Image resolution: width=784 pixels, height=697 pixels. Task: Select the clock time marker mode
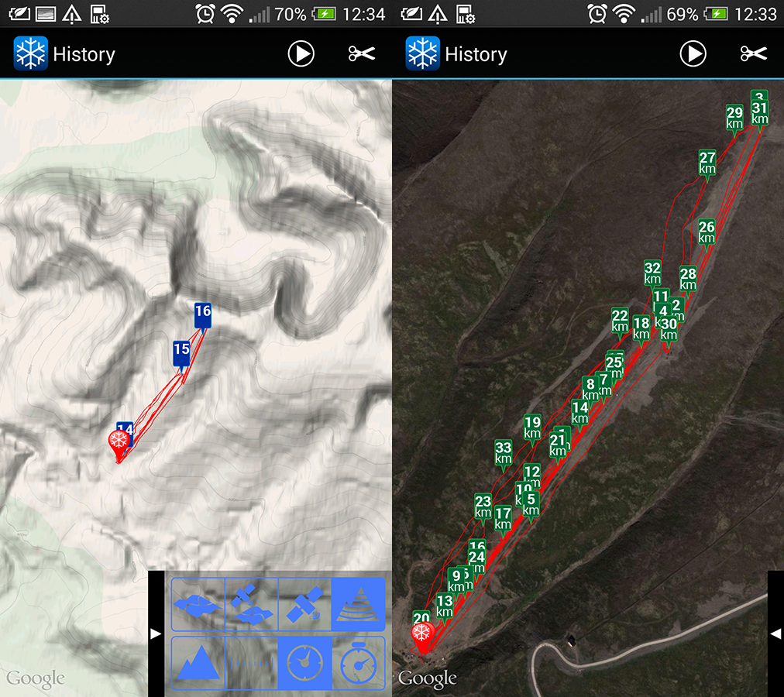pos(305,663)
